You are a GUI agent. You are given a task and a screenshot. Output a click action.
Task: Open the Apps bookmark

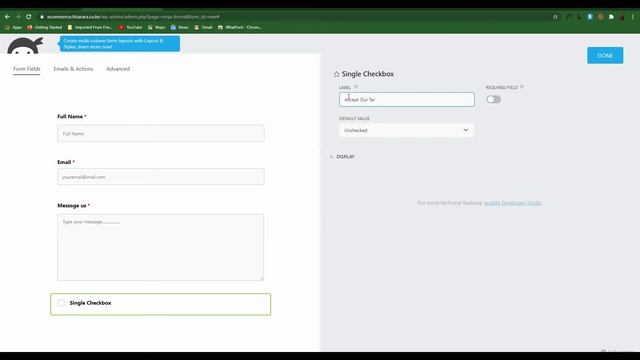click(x=13, y=27)
